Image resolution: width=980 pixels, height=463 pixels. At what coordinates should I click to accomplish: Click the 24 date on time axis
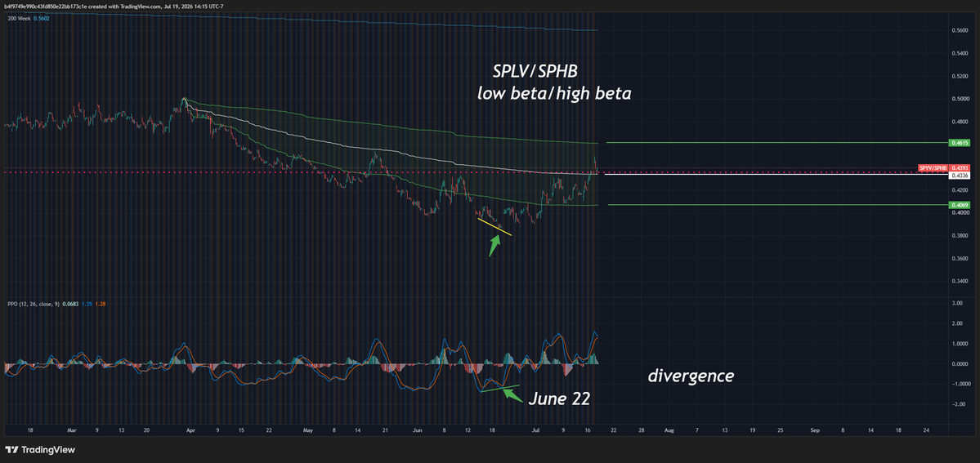pos(926,430)
